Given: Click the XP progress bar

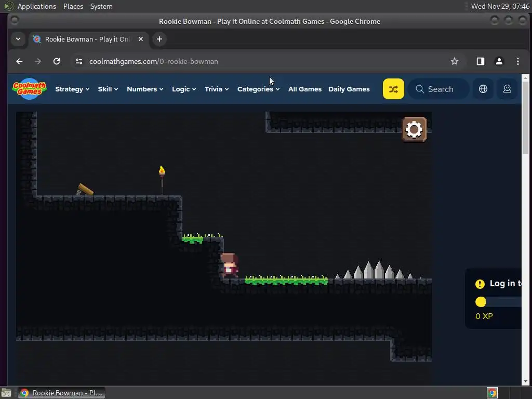Looking at the screenshot, I should 498,302.
